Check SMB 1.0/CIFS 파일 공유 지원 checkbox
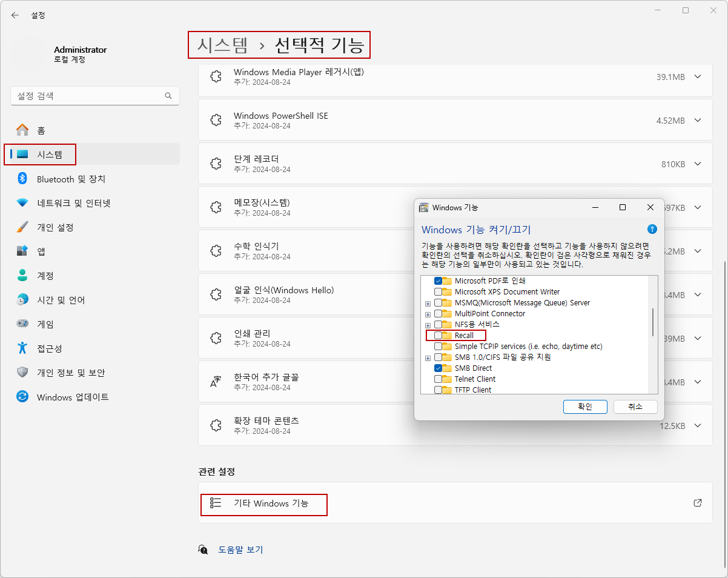728x578 pixels. 438,357
